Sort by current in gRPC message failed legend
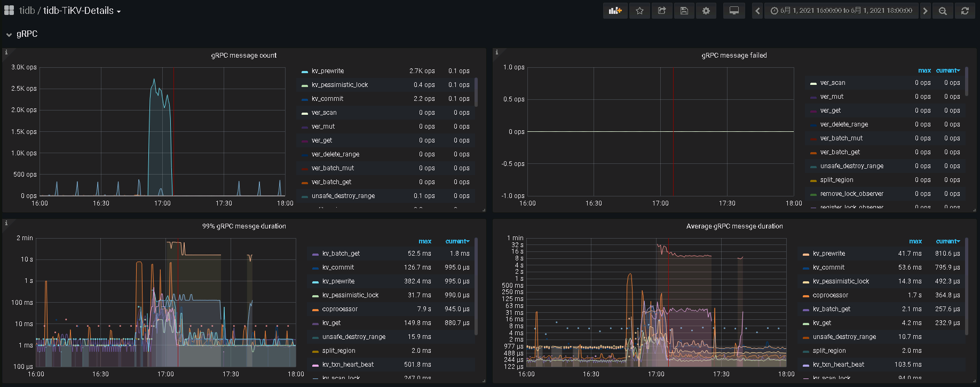The width and height of the screenshot is (980, 387). [x=947, y=70]
